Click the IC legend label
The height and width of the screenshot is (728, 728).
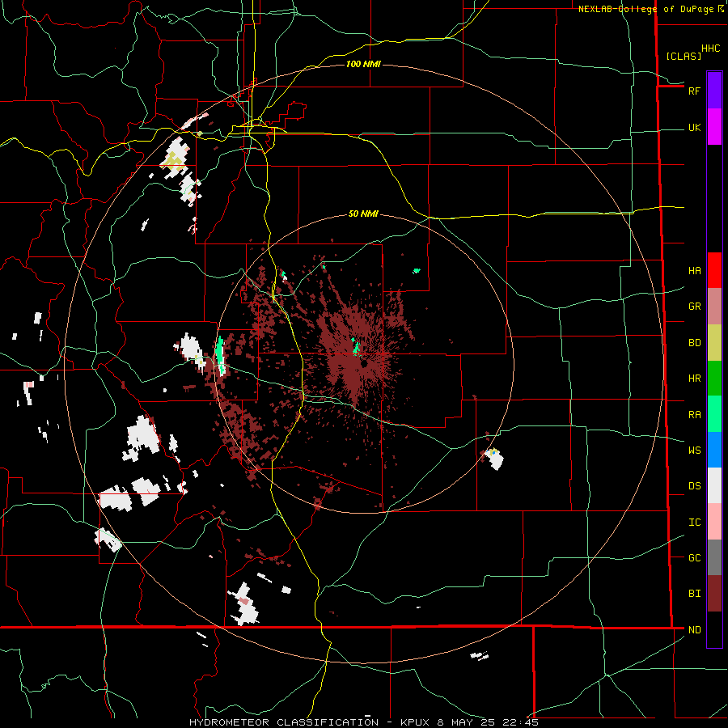[x=694, y=523]
